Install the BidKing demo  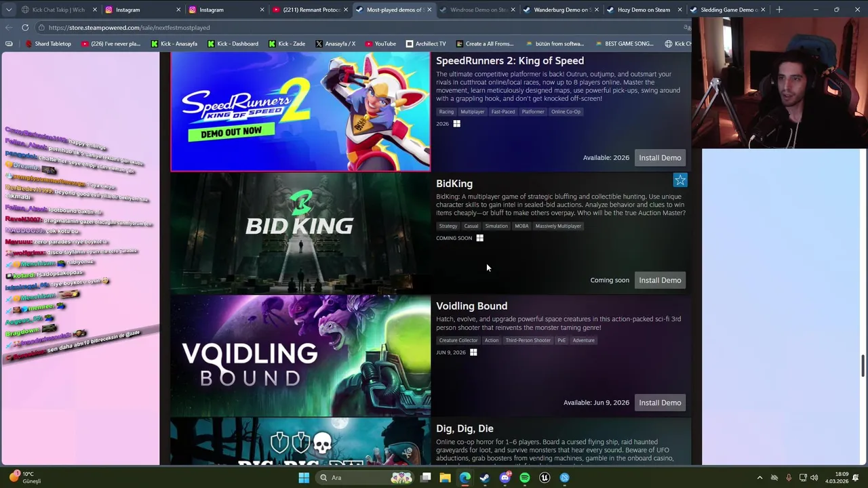pos(660,280)
